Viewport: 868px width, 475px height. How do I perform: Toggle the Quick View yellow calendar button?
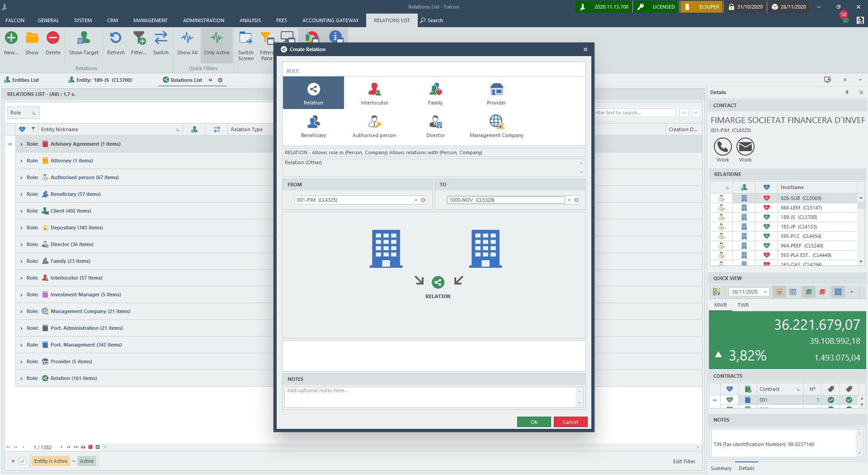click(x=779, y=292)
